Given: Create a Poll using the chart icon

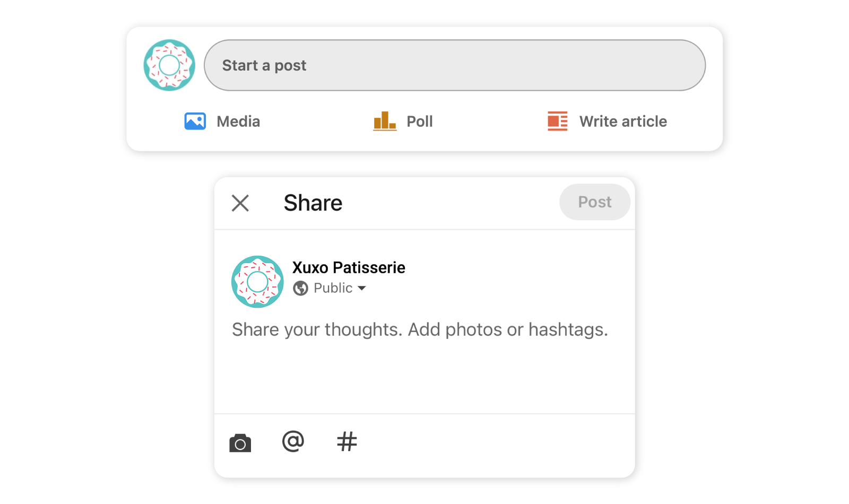Looking at the screenshot, I should pyautogui.click(x=384, y=121).
